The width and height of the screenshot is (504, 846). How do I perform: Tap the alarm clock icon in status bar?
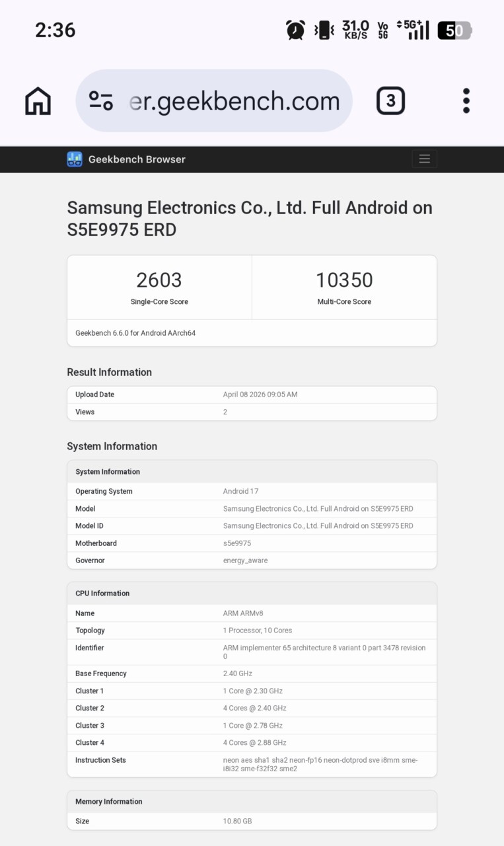pyautogui.click(x=295, y=30)
